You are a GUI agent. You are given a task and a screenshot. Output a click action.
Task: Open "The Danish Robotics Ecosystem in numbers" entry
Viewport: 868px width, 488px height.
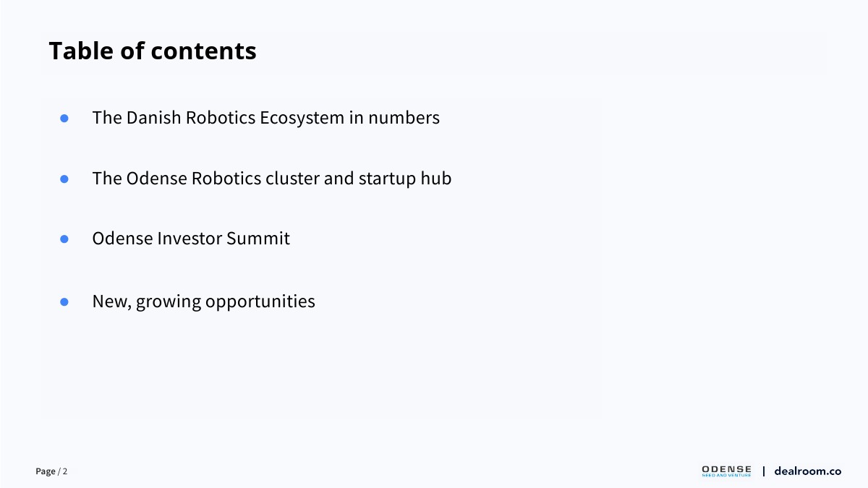(265, 118)
